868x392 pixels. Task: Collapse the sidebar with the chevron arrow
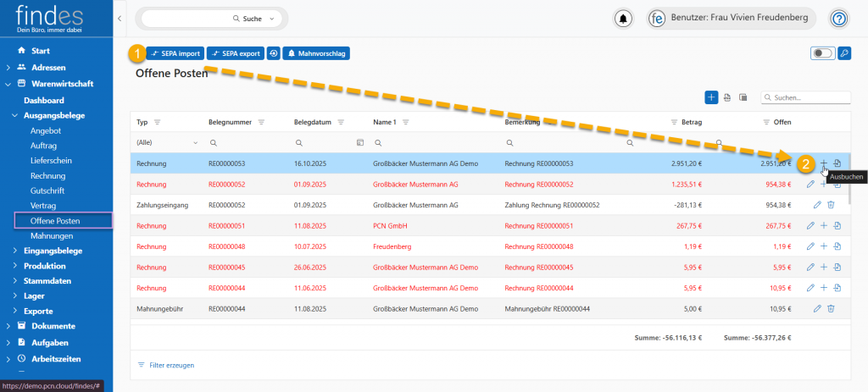pos(120,18)
